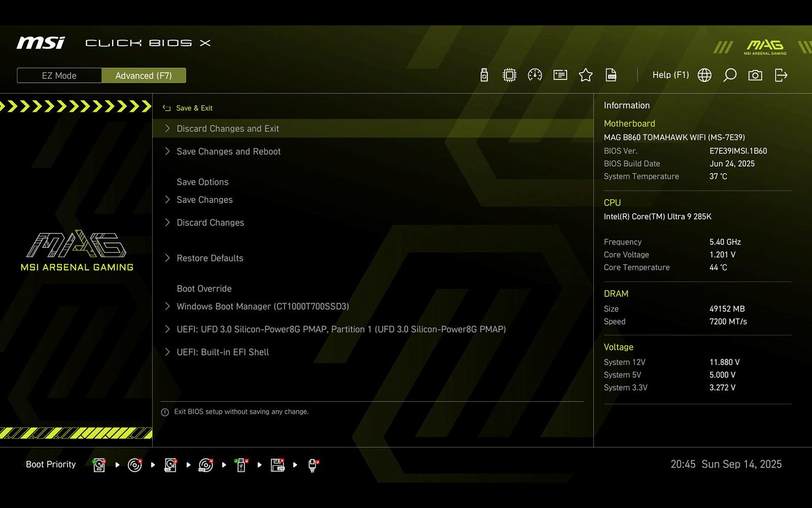Click the Boot Priority label

click(x=51, y=464)
